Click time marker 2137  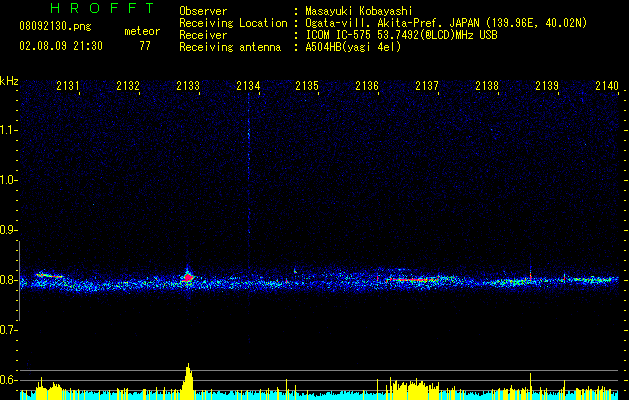[427, 85]
